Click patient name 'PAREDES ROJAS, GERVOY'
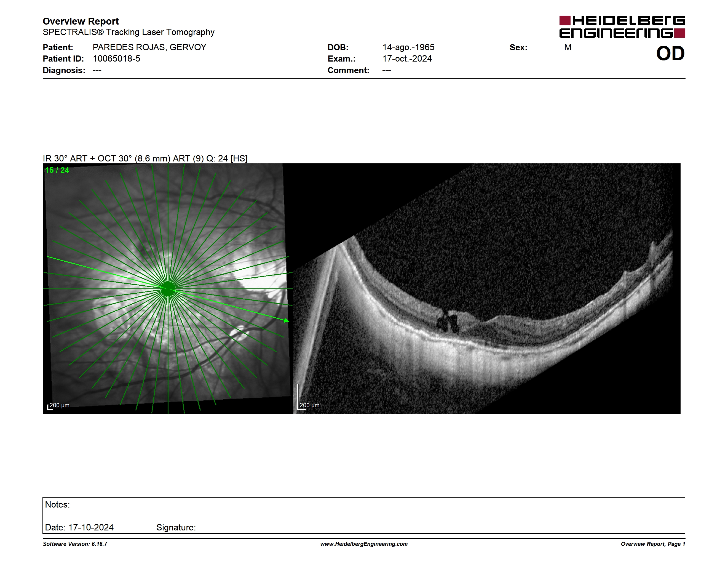This screenshot has height=563, width=728. [149, 47]
